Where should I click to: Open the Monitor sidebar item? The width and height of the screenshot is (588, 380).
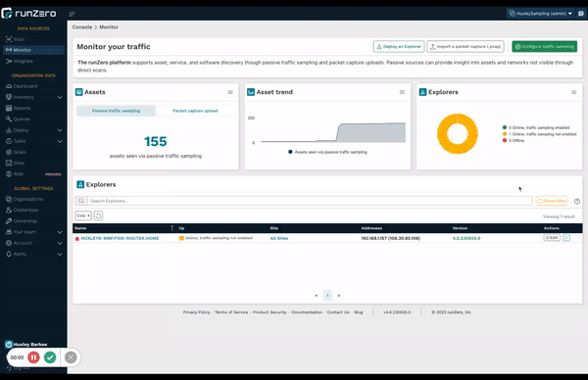coord(33,50)
